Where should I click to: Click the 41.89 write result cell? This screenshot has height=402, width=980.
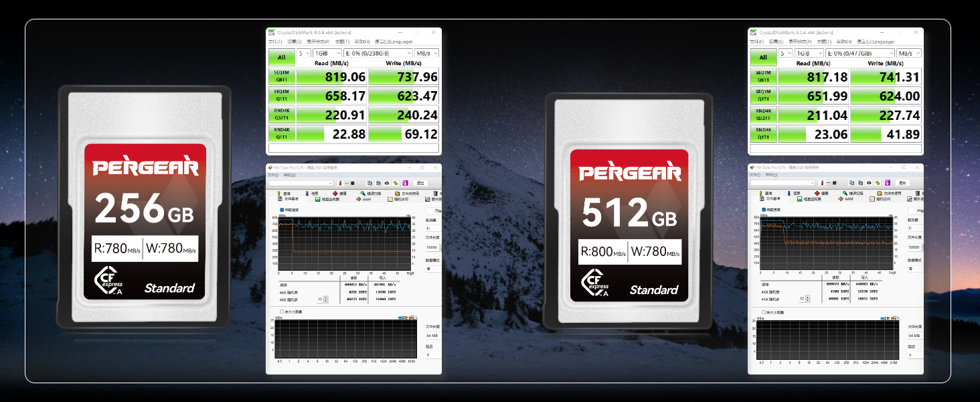pos(886,133)
